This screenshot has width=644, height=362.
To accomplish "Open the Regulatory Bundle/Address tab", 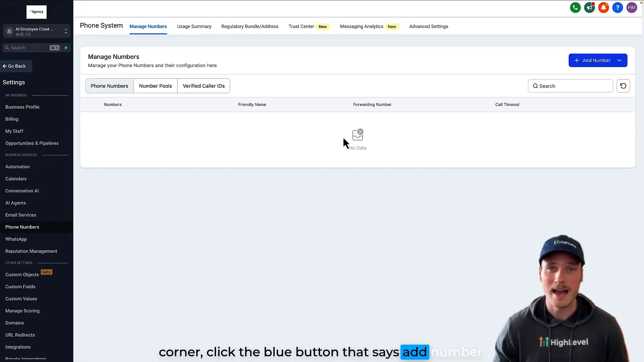I will [250, 26].
